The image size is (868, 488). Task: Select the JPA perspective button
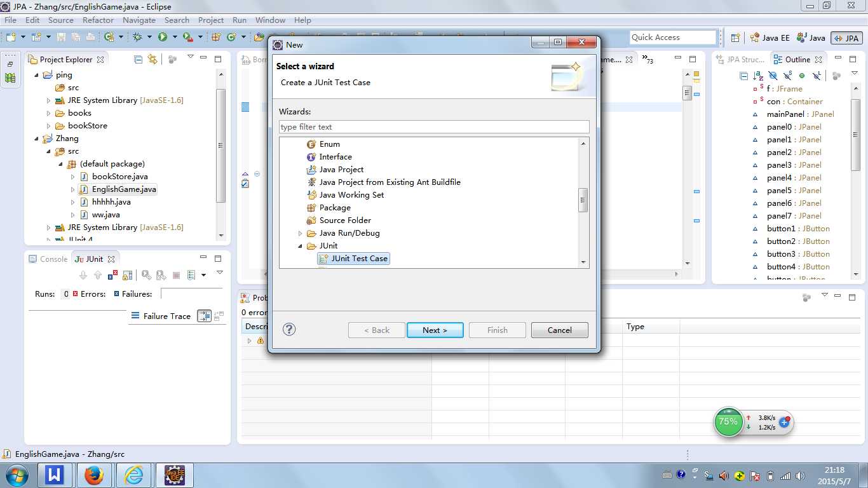pyautogui.click(x=846, y=37)
